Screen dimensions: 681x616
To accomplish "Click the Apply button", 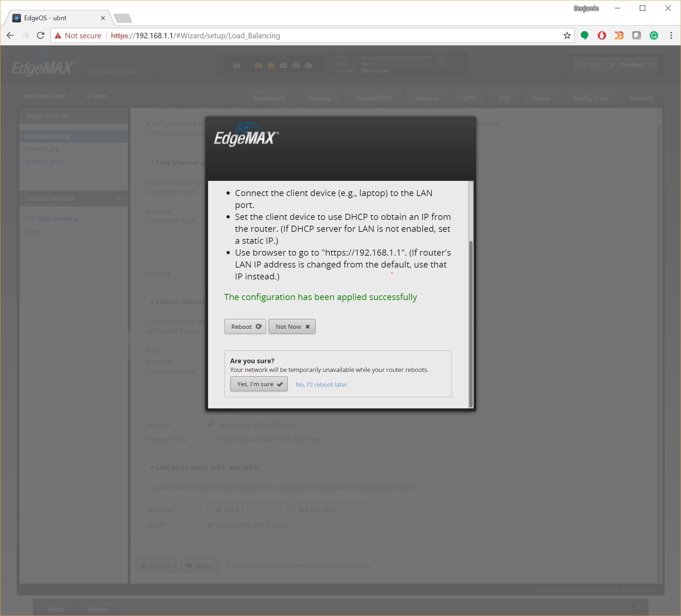I will (x=199, y=565).
